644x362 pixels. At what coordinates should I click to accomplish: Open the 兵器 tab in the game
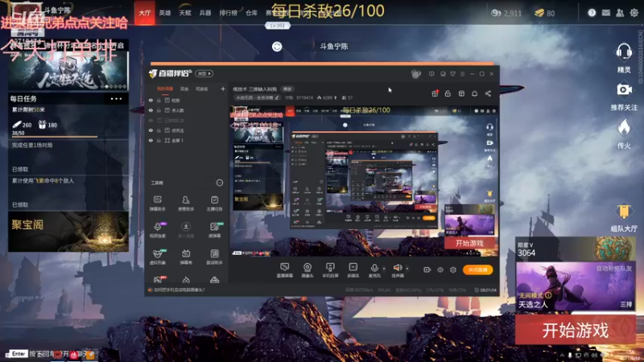205,13
